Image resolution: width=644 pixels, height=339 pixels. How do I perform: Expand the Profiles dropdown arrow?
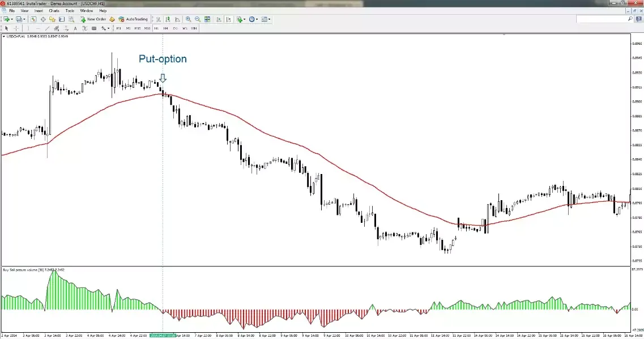[24, 19]
